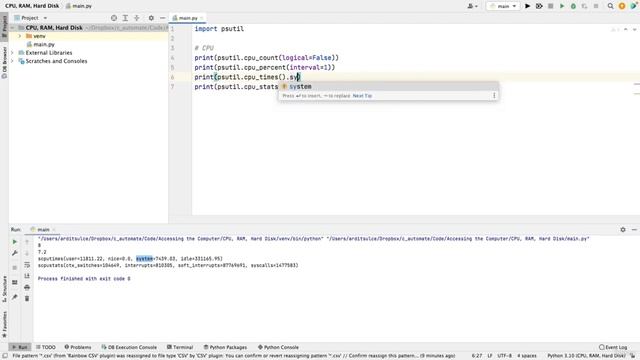Screen dimensions: 640x360
Task: Toggle the DB Browser side tool window
Action: (x=4, y=62)
